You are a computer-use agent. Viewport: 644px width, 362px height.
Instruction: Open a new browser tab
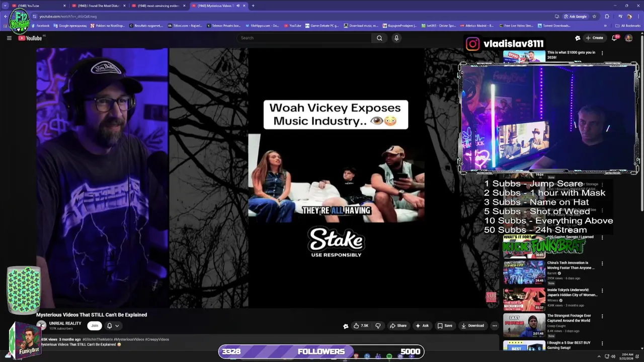253,6
